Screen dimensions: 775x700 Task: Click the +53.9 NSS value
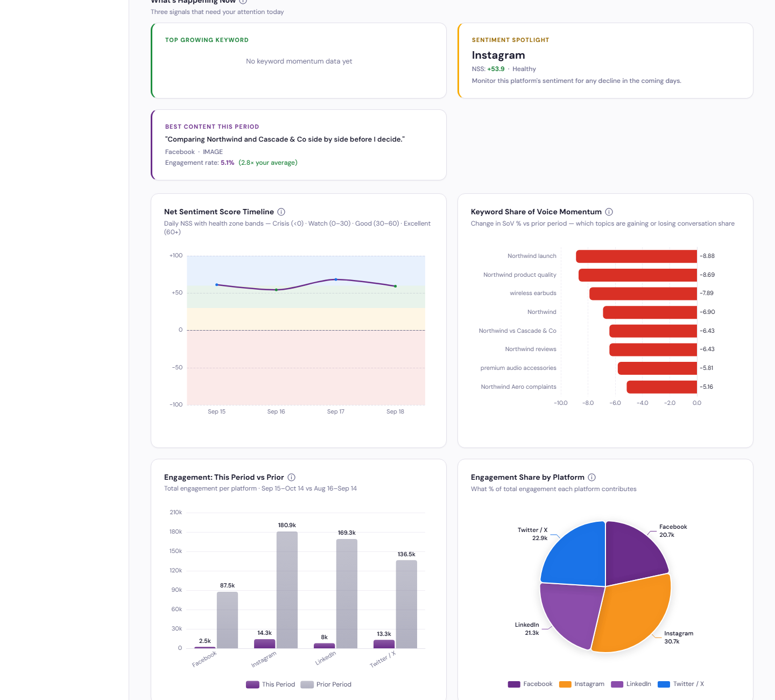(x=496, y=69)
